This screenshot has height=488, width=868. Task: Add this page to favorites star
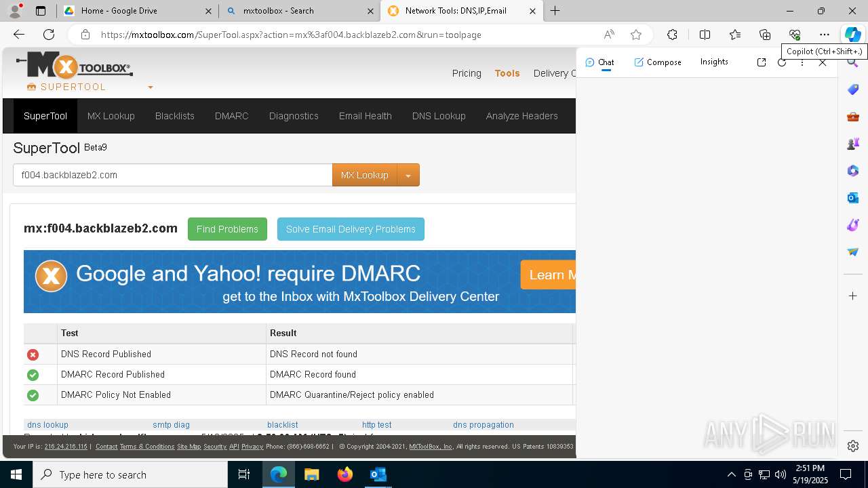click(x=636, y=35)
